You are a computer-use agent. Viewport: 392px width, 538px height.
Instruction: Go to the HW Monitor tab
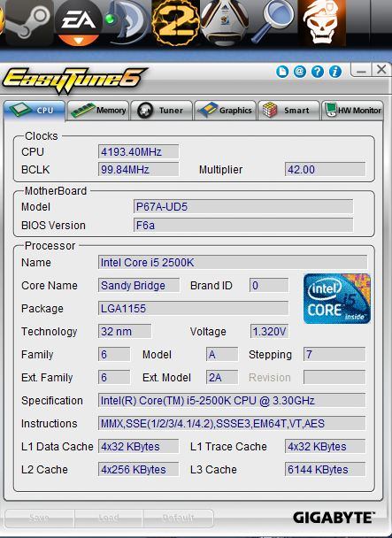pyautogui.click(x=352, y=111)
